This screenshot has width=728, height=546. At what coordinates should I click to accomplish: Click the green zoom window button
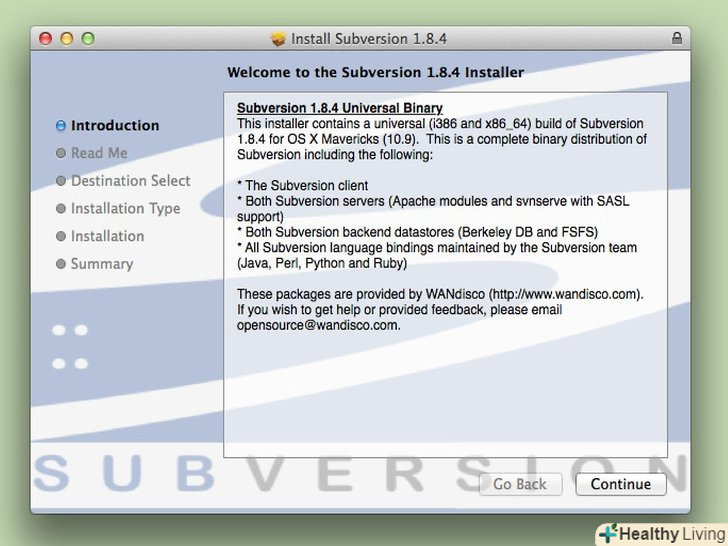pos(88,39)
